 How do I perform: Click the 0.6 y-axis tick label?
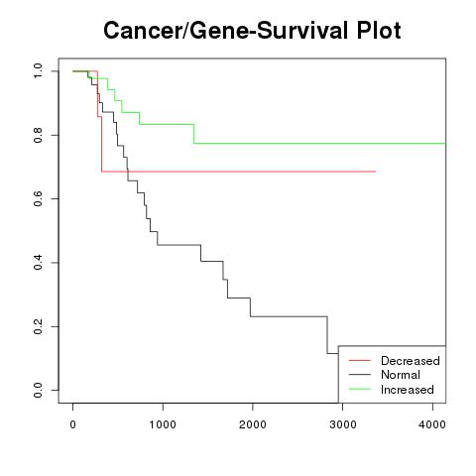coord(38,198)
